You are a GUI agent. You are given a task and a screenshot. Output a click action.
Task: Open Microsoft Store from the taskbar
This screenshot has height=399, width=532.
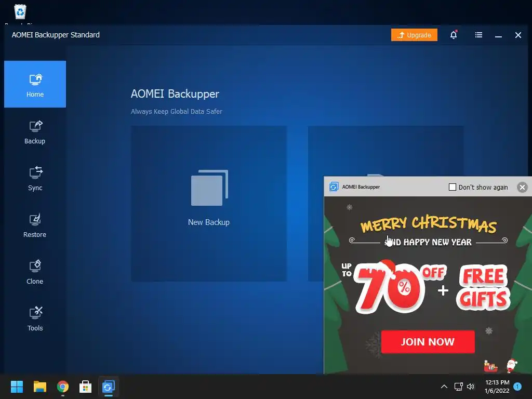[86, 387]
